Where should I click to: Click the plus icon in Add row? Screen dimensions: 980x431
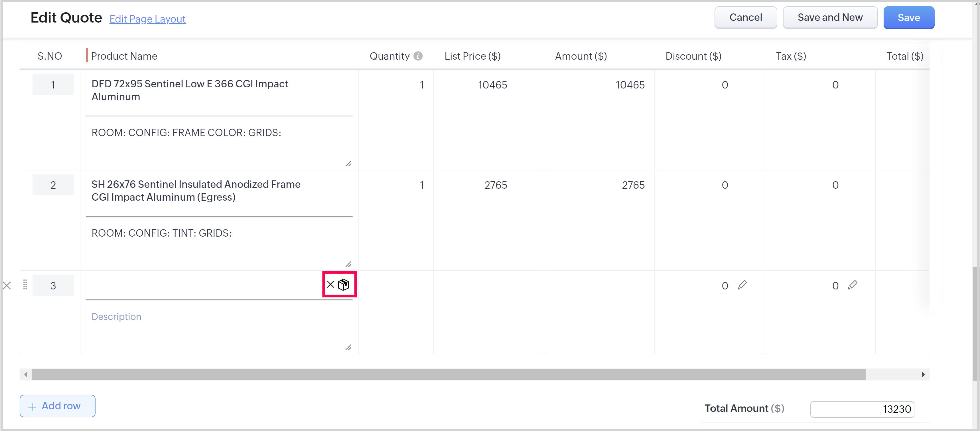pos(32,407)
